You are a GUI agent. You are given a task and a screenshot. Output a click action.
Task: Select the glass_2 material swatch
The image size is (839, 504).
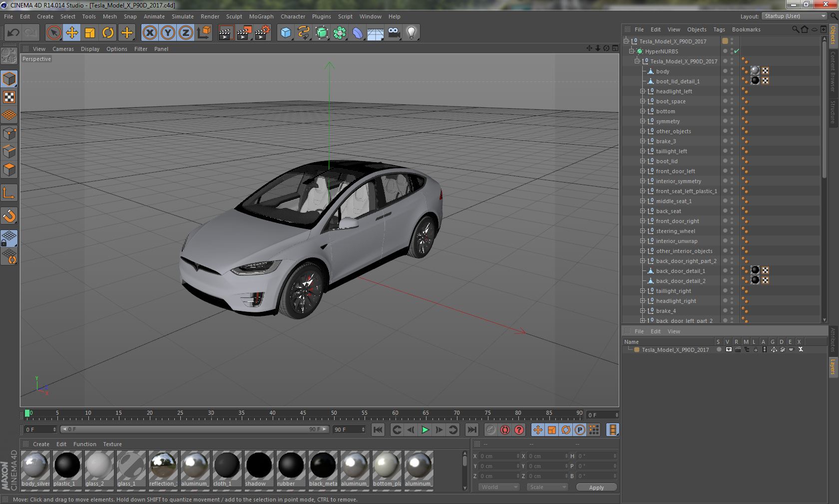(x=99, y=469)
